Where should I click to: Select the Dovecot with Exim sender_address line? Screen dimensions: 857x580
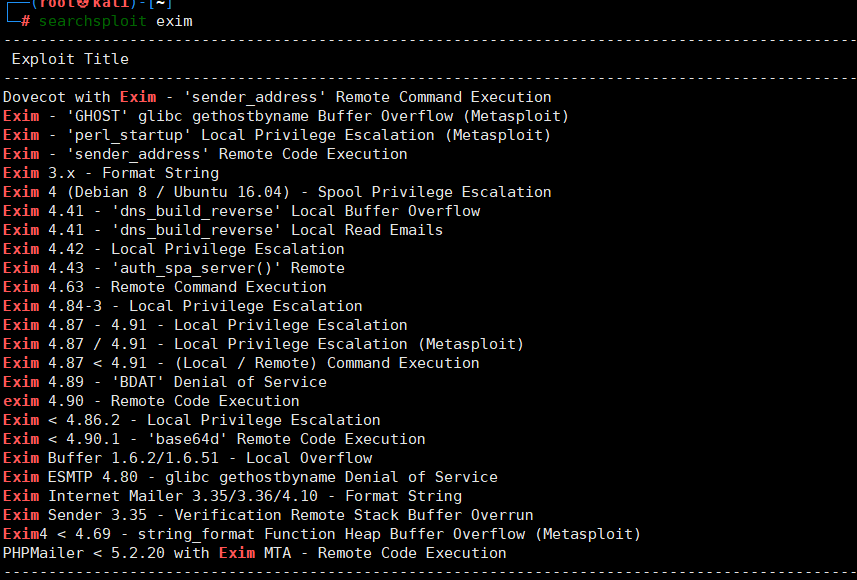point(277,97)
